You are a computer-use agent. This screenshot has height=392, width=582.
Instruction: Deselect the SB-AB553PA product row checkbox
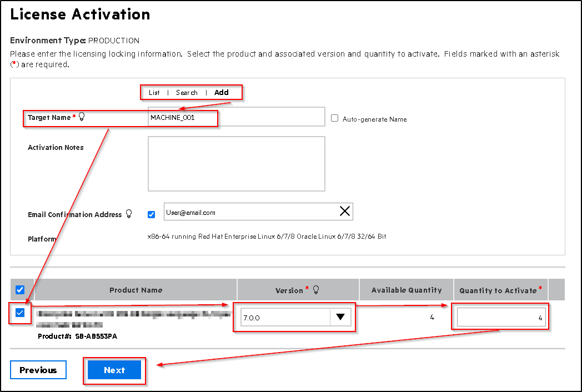click(20, 314)
